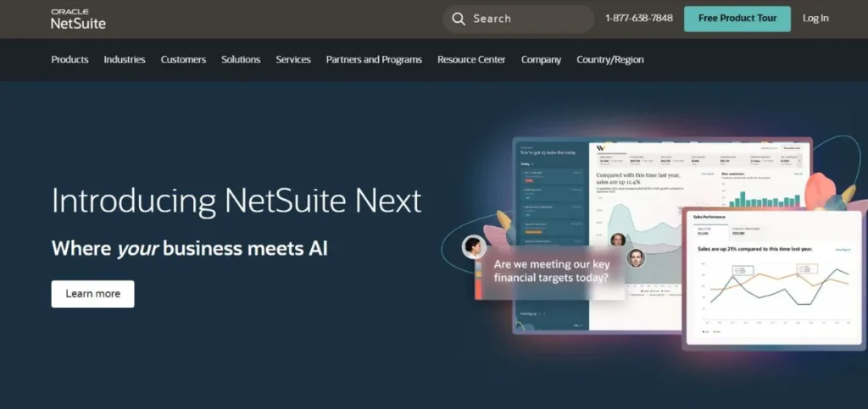The image size is (868, 409).
Task: Open Partners and Programs menu
Action: pyautogui.click(x=374, y=59)
